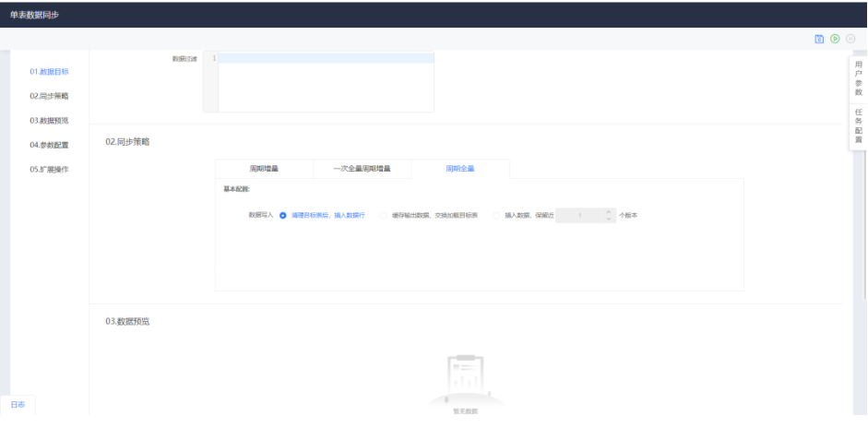
Task: Switch to the 周期全量 tab
Action: pos(460,169)
